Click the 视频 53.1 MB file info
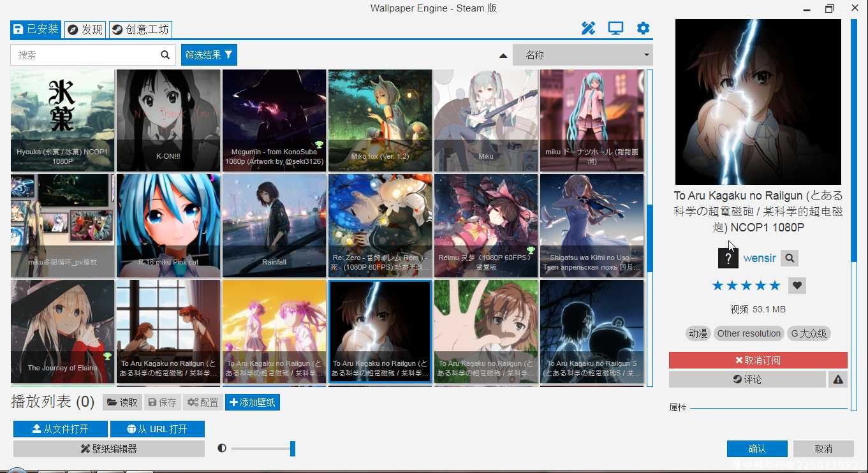The height and width of the screenshot is (473, 868). point(758,309)
